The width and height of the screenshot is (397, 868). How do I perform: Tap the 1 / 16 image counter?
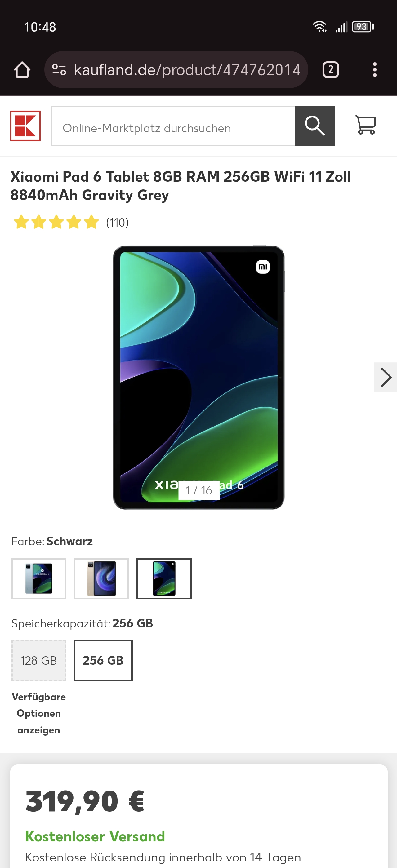coord(199,490)
